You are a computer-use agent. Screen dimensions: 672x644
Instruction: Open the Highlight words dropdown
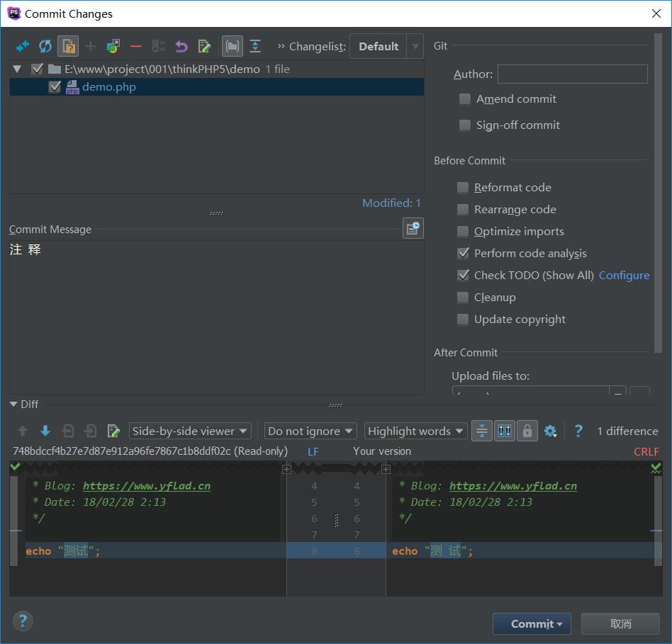click(415, 431)
